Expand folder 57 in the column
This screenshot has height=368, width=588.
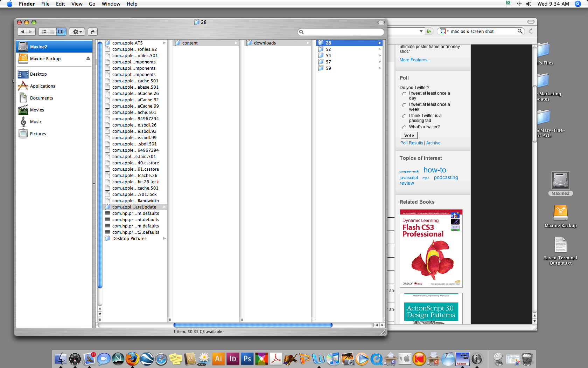(x=380, y=62)
